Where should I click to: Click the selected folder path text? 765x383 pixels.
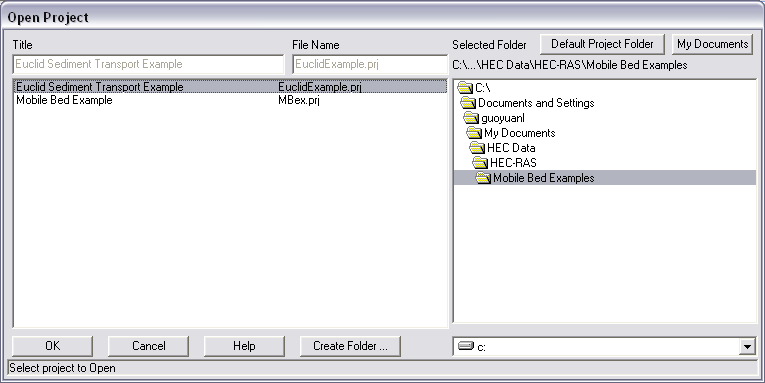[570, 65]
